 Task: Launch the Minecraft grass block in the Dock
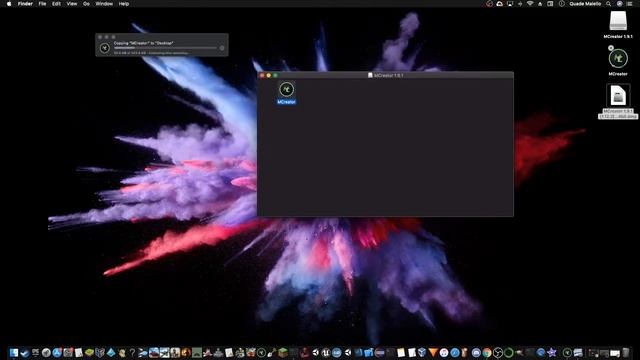pyautogui.click(x=283, y=353)
